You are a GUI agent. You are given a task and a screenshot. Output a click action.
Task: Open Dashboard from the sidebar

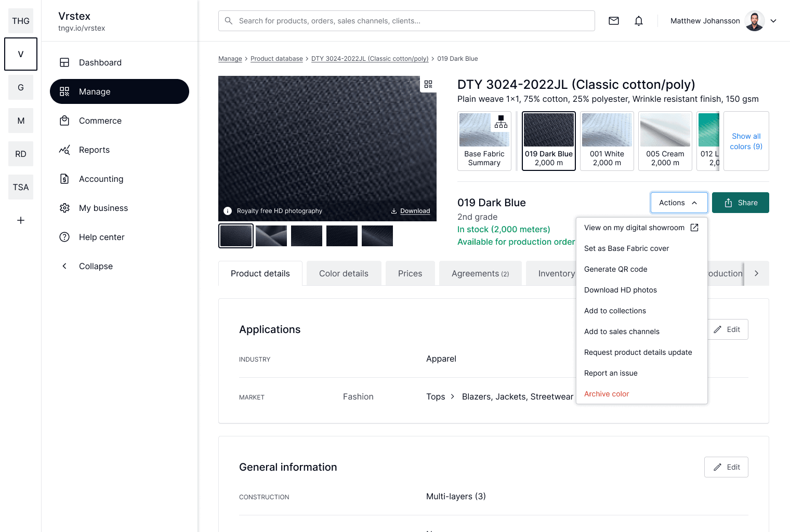(120, 62)
